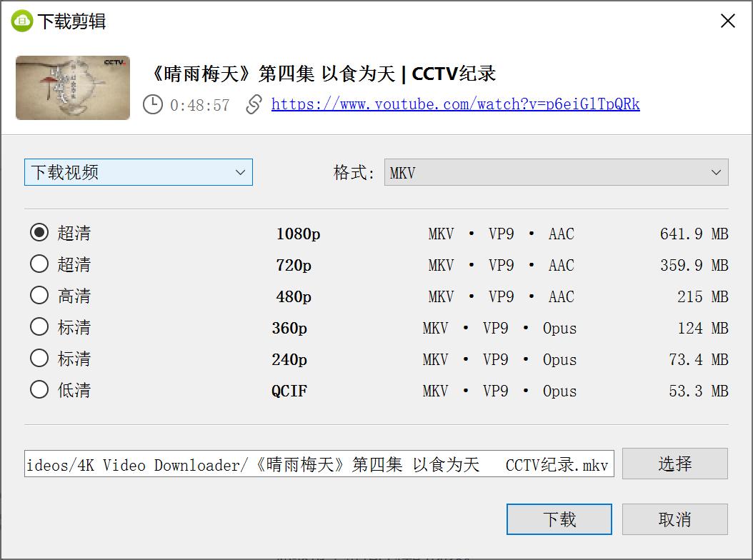Viewport: 753px width, 560px height.
Task: Choose the 低清 QCIF quality option
Action: click(39, 390)
